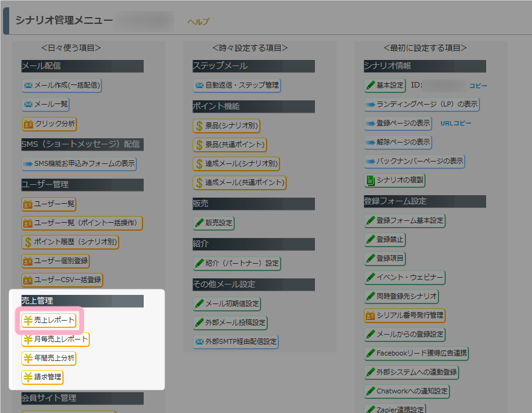Click the yen icon on 請求管理

28,377
